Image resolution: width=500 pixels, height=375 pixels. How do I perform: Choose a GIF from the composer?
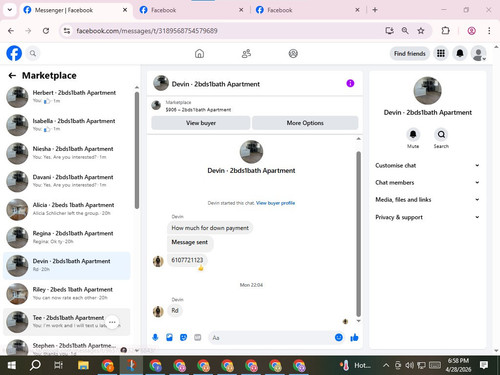pos(198,337)
